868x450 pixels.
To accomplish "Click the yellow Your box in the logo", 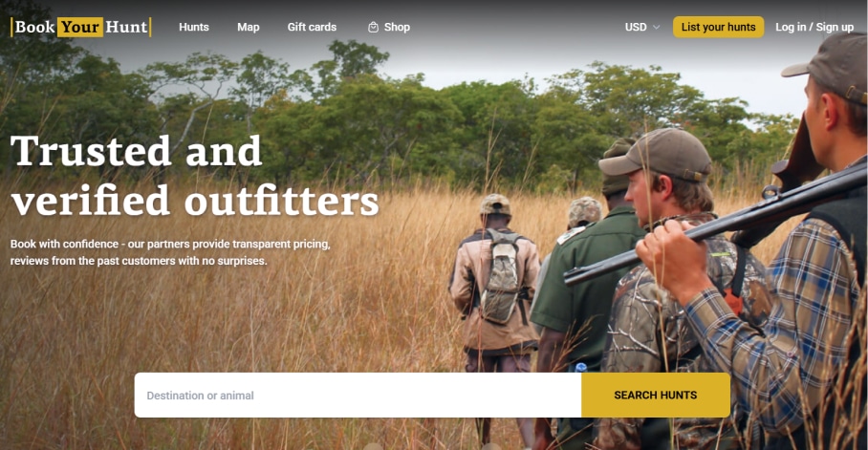I will click(x=80, y=27).
